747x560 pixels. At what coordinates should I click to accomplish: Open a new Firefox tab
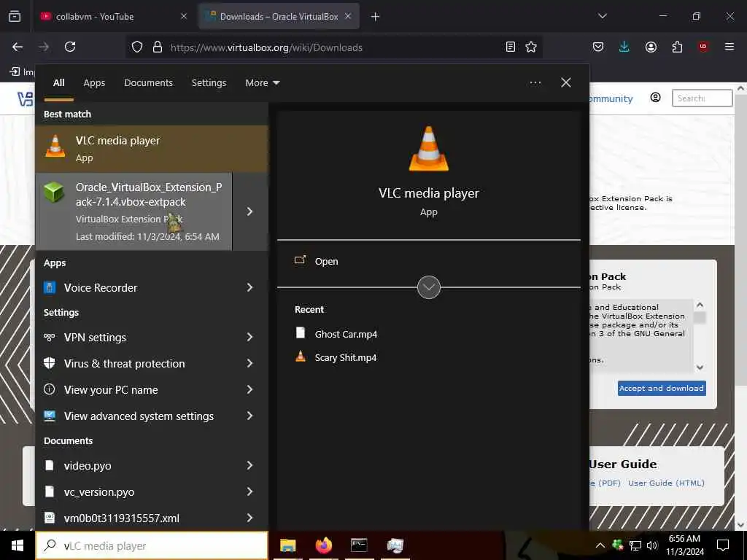[x=375, y=17]
